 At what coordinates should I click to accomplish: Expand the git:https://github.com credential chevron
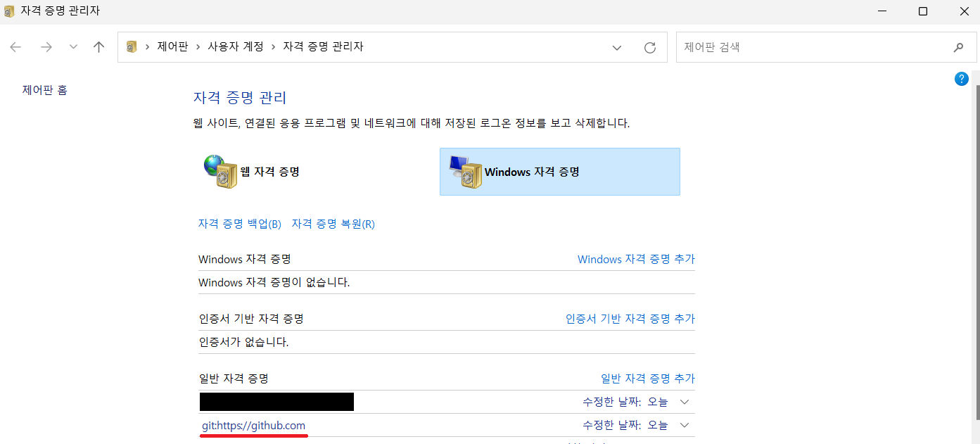point(685,425)
